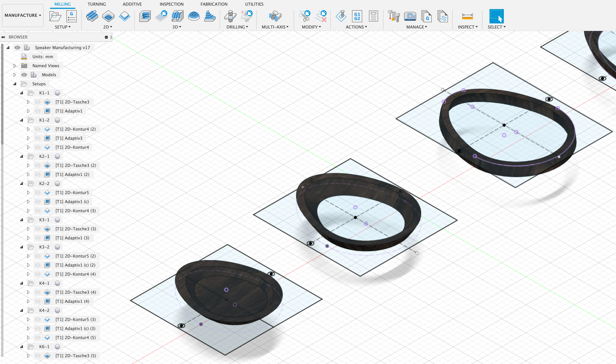Click the Drilling tool icon
Screen dimensions: 616x364
click(x=230, y=16)
